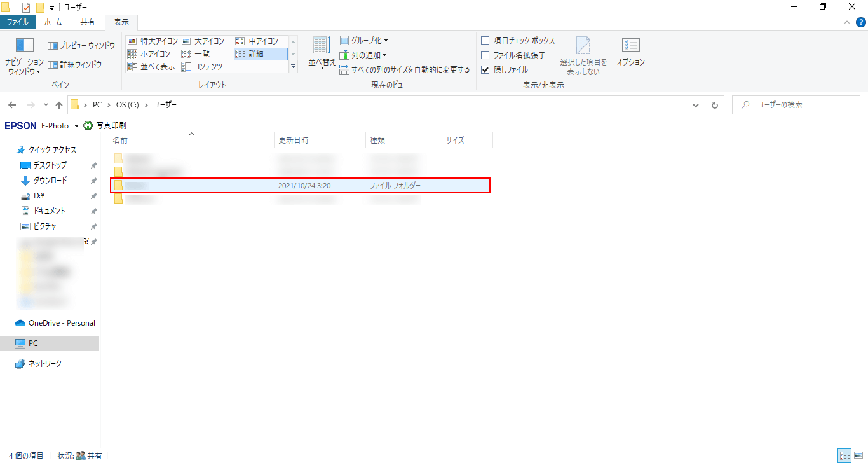Select the Small icons layout
The image size is (868, 463).
(149, 54)
